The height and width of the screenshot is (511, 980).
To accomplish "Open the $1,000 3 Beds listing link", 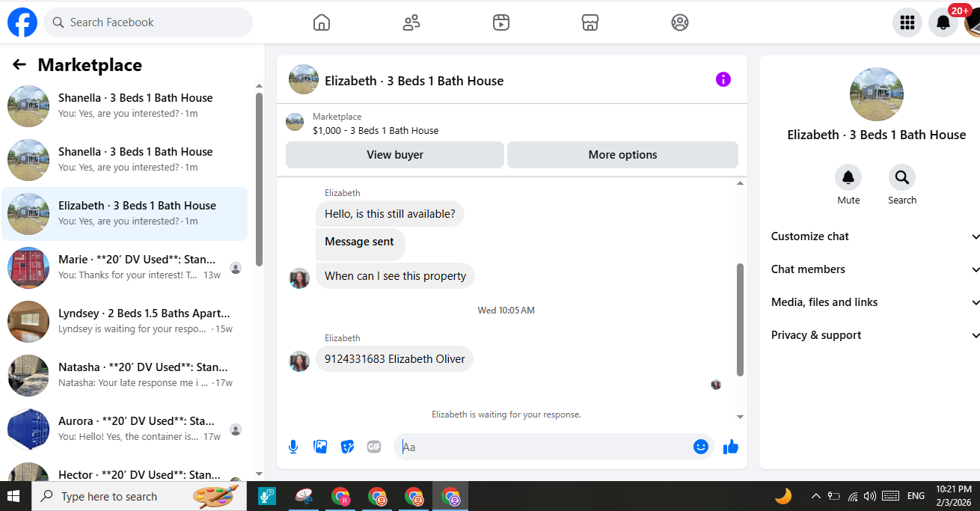I will (x=376, y=130).
